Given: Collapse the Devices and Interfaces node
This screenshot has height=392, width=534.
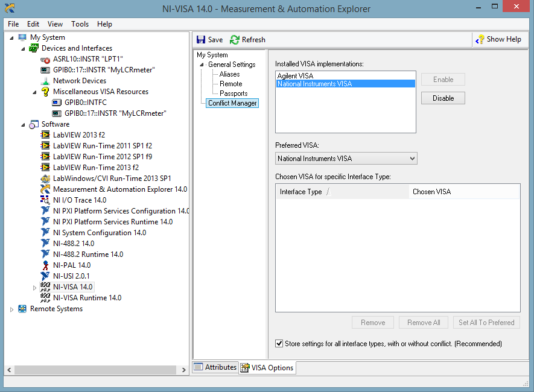Looking at the screenshot, I should [x=23, y=49].
